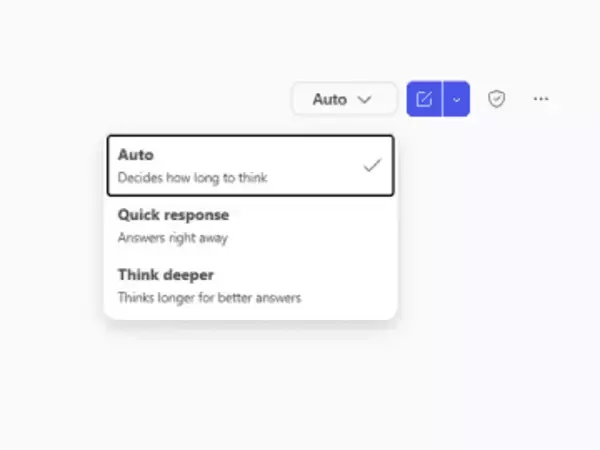Image resolution: width=600 pixels, height=450 pixels.
Task: Collapse the Auto mode dropdown
Action: [x=343, y=99]
